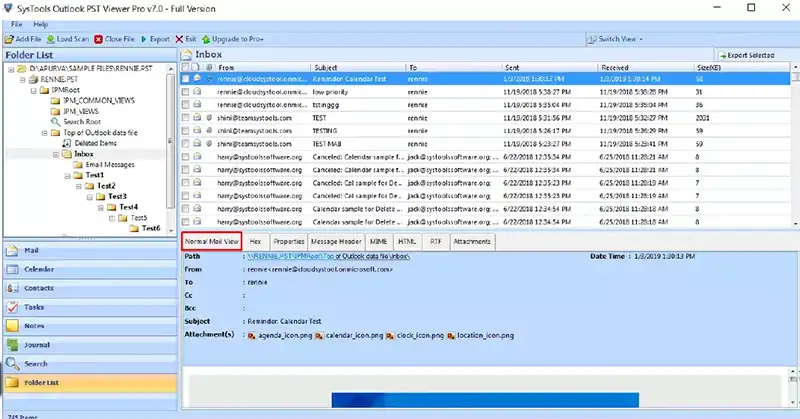Image resolution: width=800 pixels, height=419 pixels.
Task: Switch to the RTF tab
Action: (x=436, y=241)
